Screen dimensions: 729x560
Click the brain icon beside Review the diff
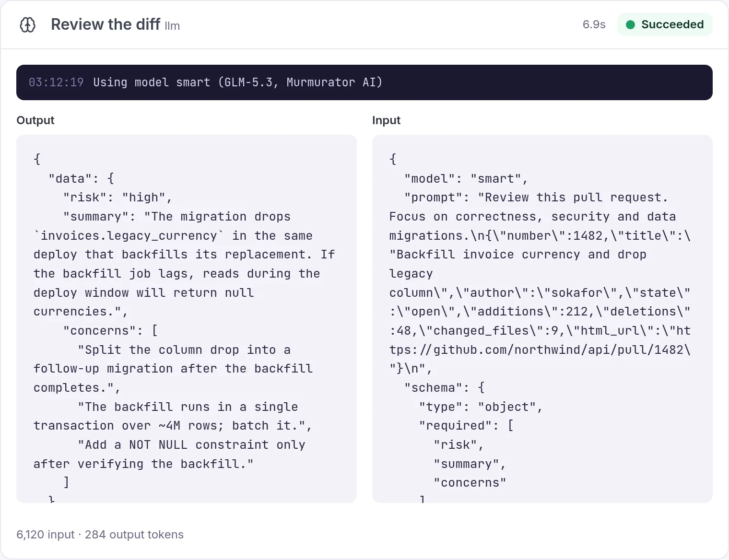click(x=27, y=24)
